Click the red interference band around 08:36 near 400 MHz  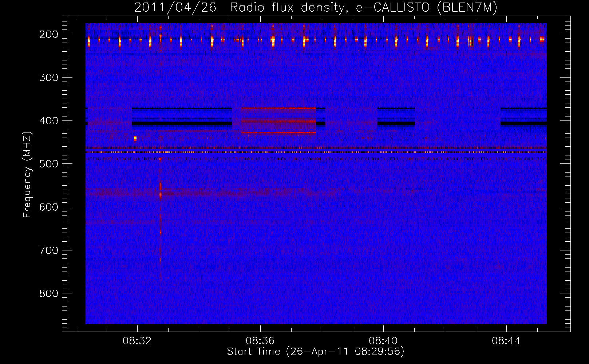point(279,120)
